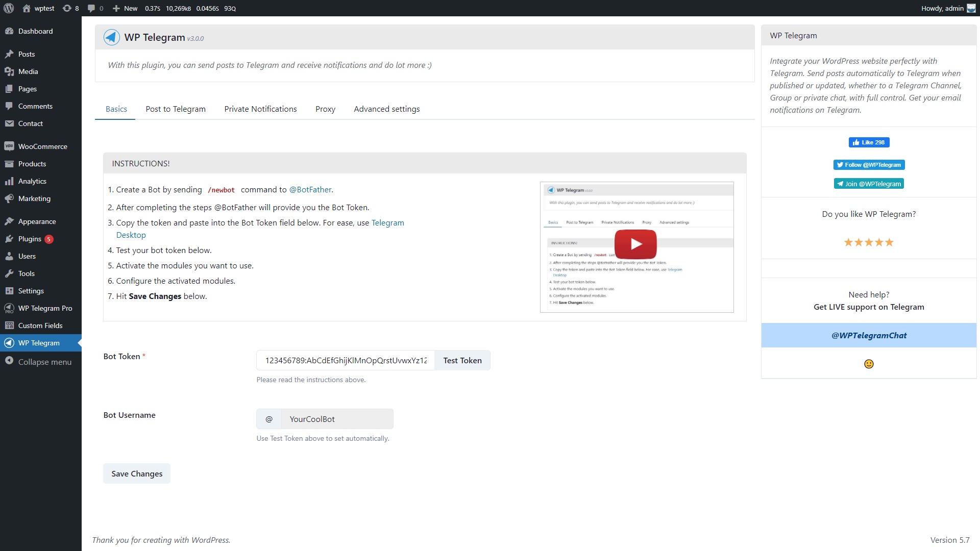Screen dimensions: 980x551
Task: Open the comments bubble in admin bar
Action: click(95, 8)
